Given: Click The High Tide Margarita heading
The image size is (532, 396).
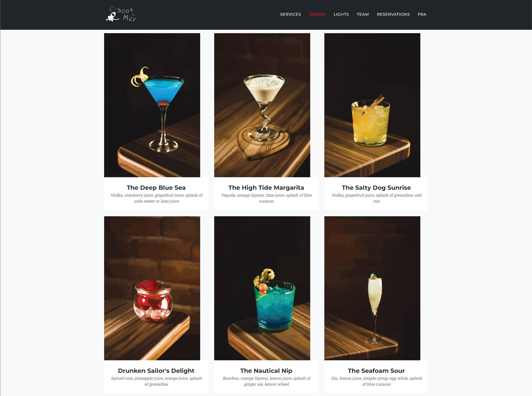Looking at the screenshot, I should (x=266, y=188).
